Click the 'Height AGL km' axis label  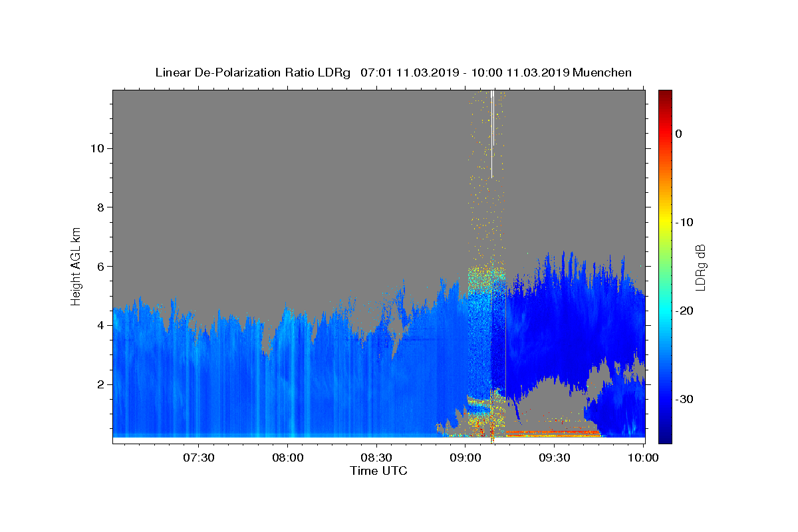[x=76, y=266]
